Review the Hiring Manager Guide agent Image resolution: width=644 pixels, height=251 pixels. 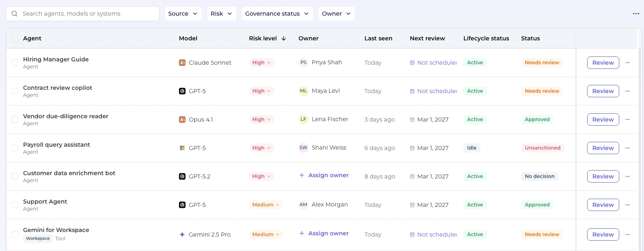pos(603,63)
